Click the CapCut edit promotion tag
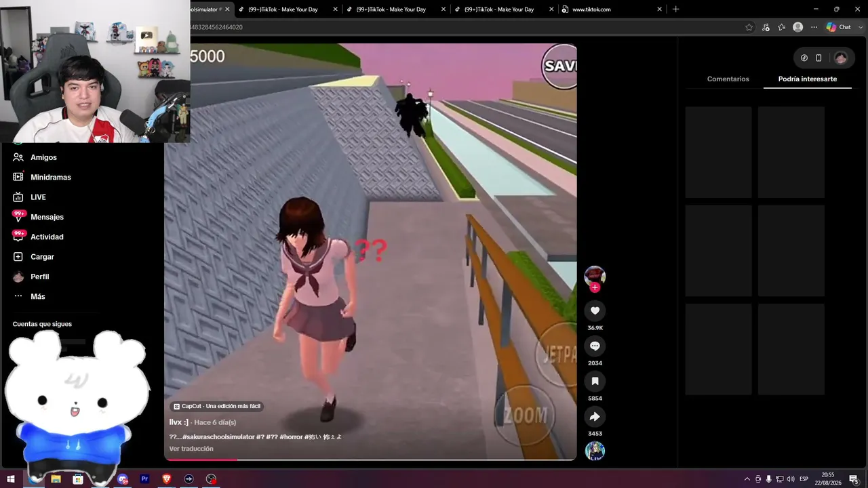 217,406
